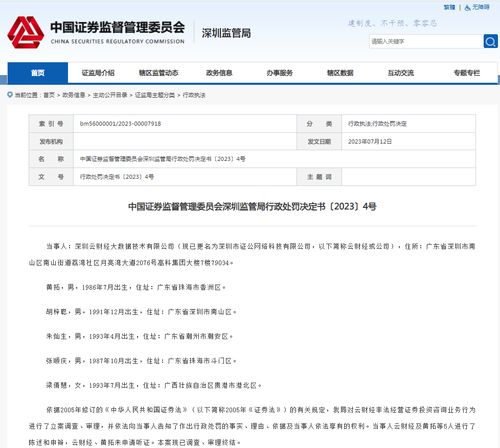Click 首页 in the breadcrumb trail
The image size is (500, 448).
(49, 95)
